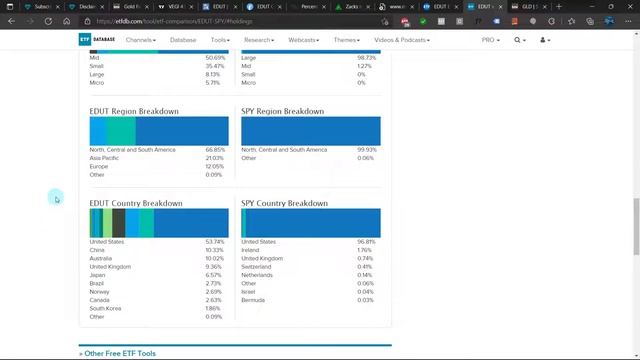This screenshot has width=640, height=360.
Task: Select the EDUT Japan row
Action: pos(157,275)
